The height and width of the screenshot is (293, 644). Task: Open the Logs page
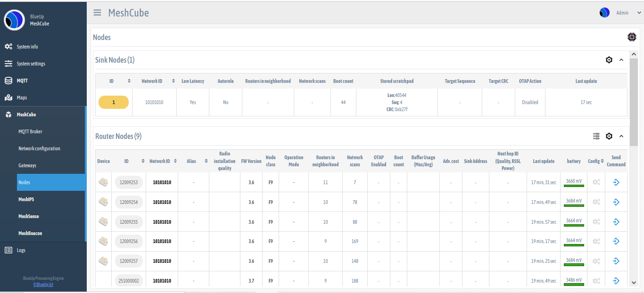tap(21, 250)
